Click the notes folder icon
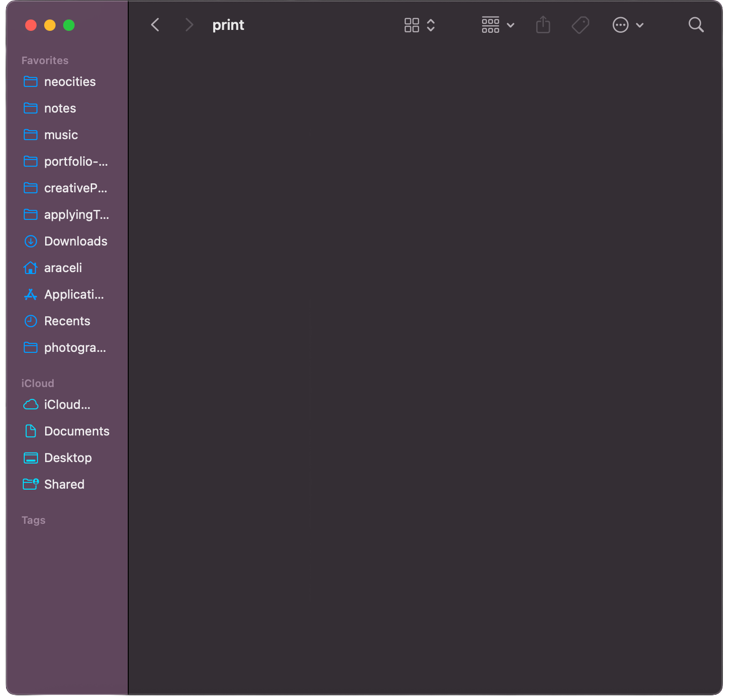The width and height of the screenshot is (730, 700). (31, 108)
